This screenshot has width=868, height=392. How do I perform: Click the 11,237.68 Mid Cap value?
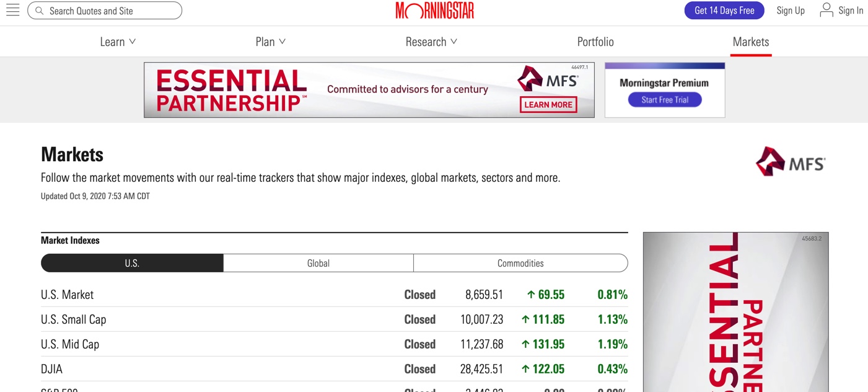(482, 344)
